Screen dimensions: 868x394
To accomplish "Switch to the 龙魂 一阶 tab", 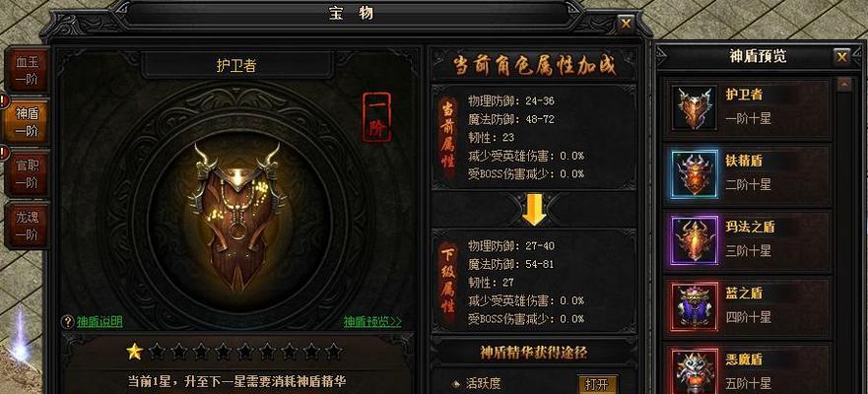I will pos(26,225).
